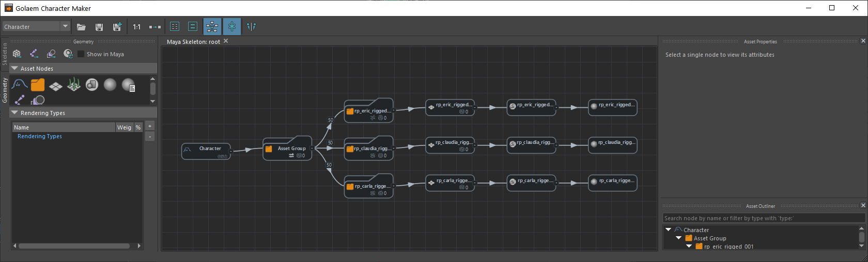Select the Character node in the graph
Image resolution: width=868 pixels, height=262 pixels.
206,151
